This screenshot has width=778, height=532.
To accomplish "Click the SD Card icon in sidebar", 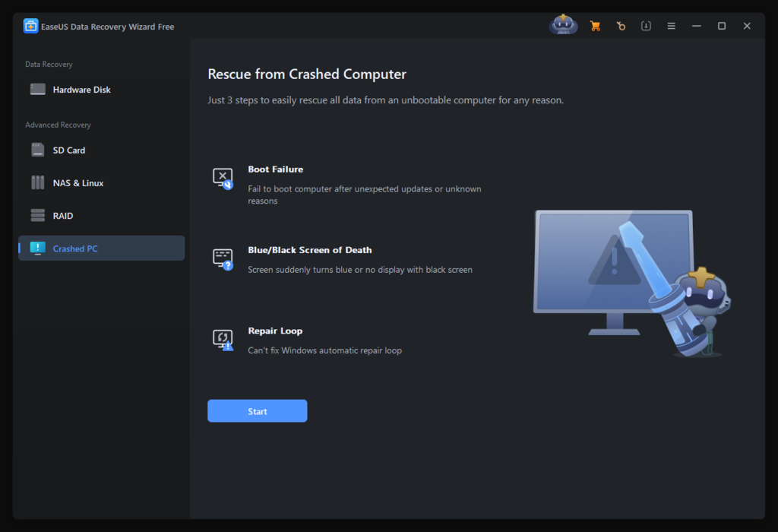I will [38, 150].
